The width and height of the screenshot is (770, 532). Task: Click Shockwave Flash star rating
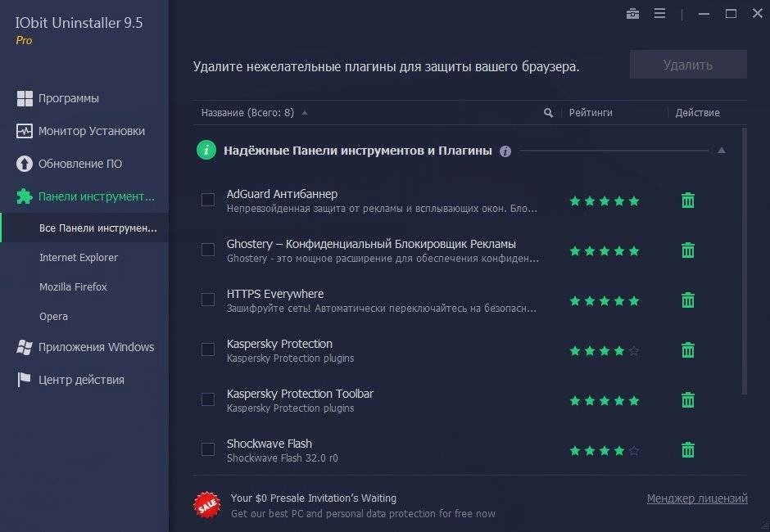pyautogui.click(x=605, y=450)
